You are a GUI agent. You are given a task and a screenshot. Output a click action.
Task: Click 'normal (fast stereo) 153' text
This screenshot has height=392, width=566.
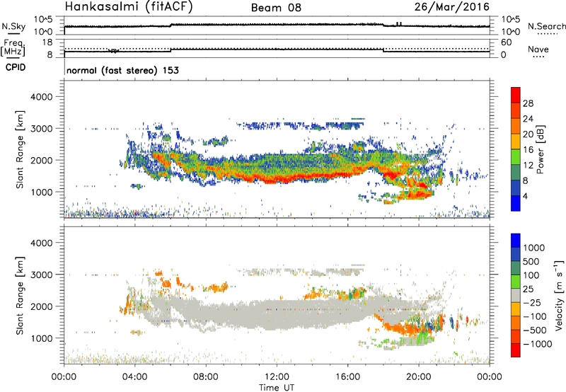(x=122, y=70)
